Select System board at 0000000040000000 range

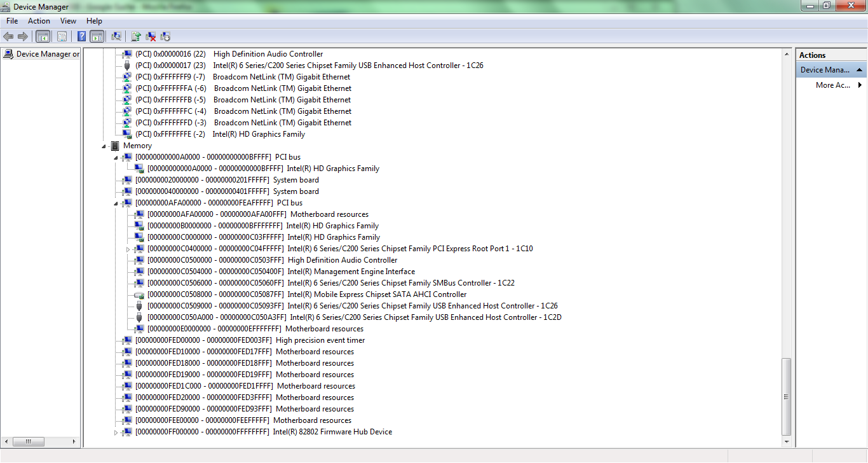pos(227,191)
